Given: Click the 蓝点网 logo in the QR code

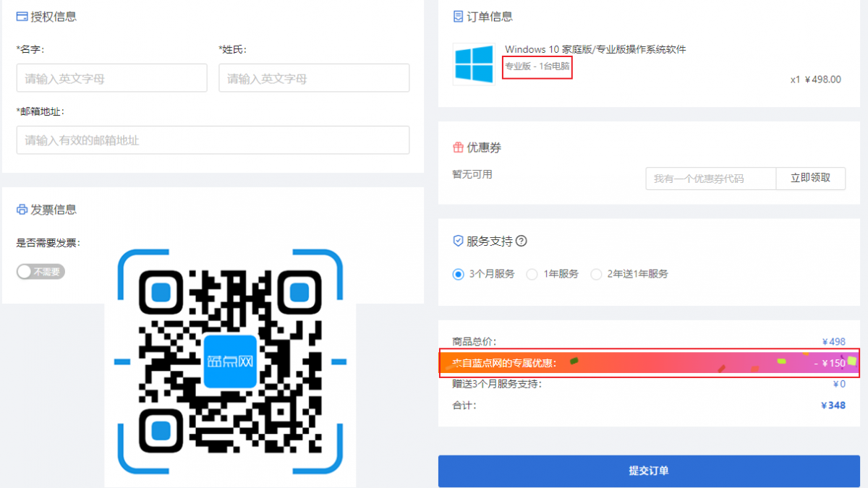Looking at the screenshot, I should pos(230,361).
